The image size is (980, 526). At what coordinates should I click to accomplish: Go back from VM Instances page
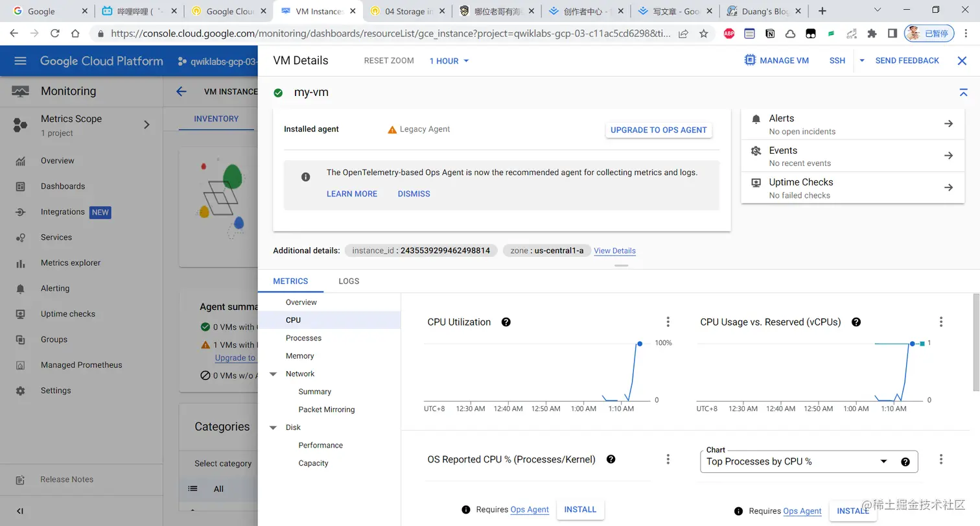(x=181, y=91)
